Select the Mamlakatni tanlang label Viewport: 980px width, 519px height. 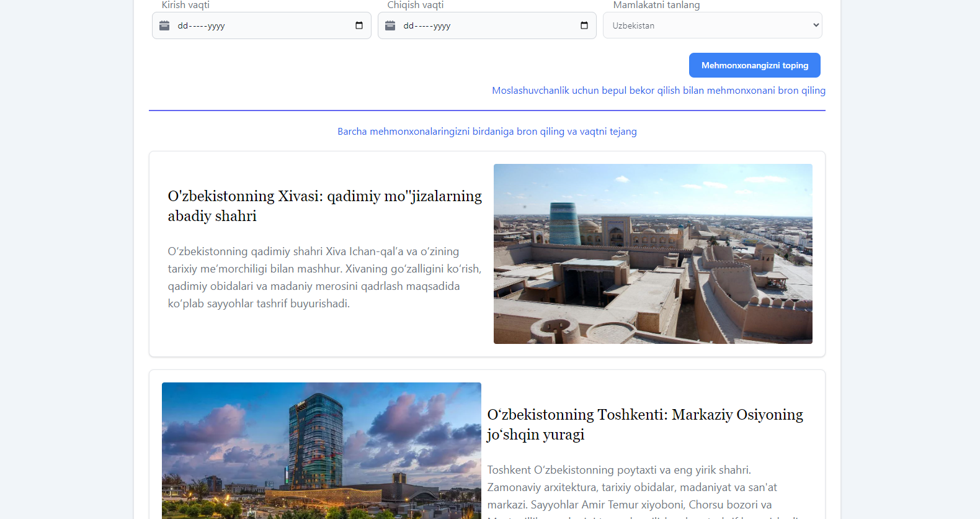point(656,5)
